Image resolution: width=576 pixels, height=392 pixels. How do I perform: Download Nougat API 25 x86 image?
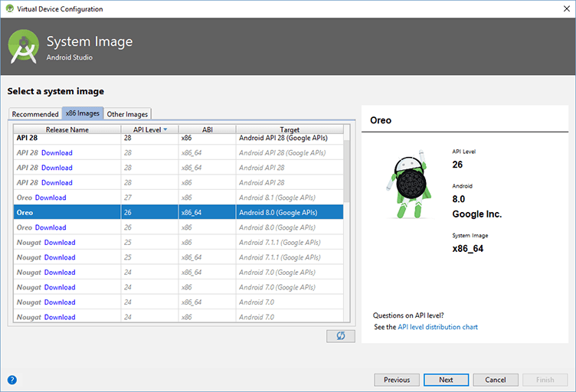(60, 243)
